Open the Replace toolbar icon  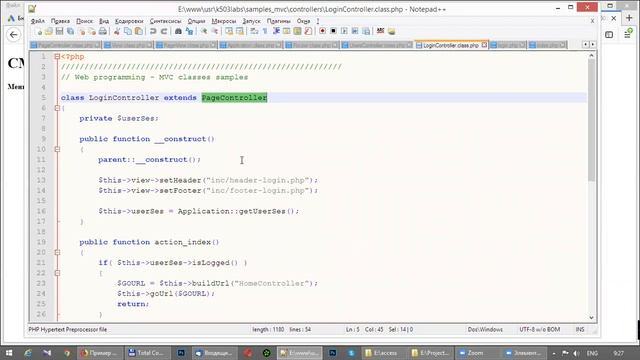(189, 31)
